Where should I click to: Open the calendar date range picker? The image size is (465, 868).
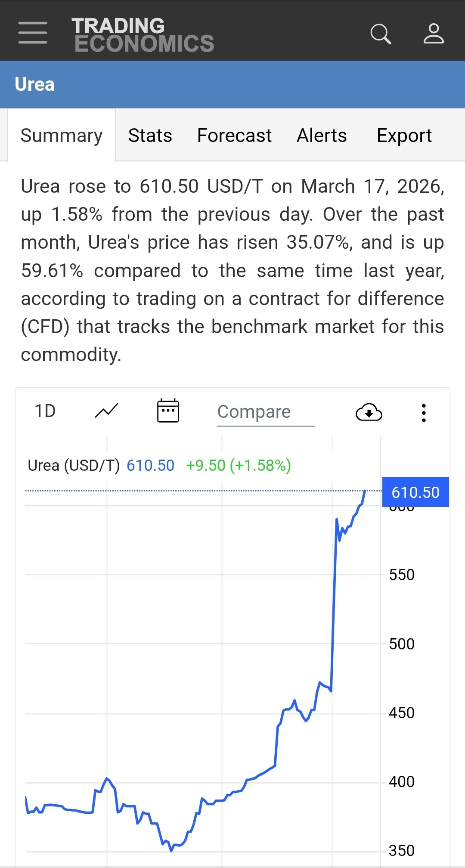[x=168, y=411]
